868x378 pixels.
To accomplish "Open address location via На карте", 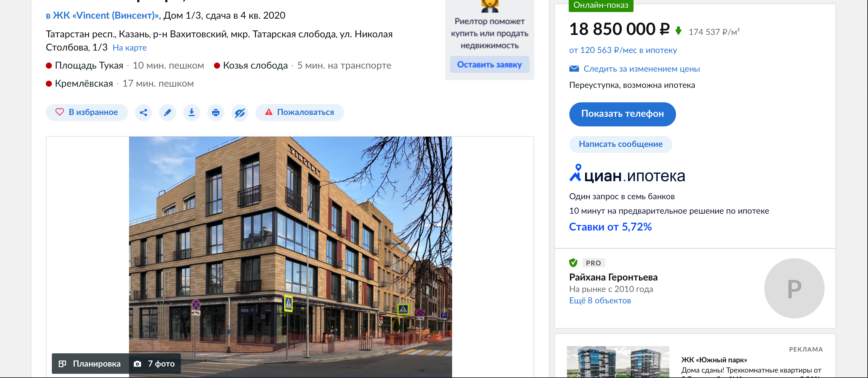I will click(x=129, y=48).
